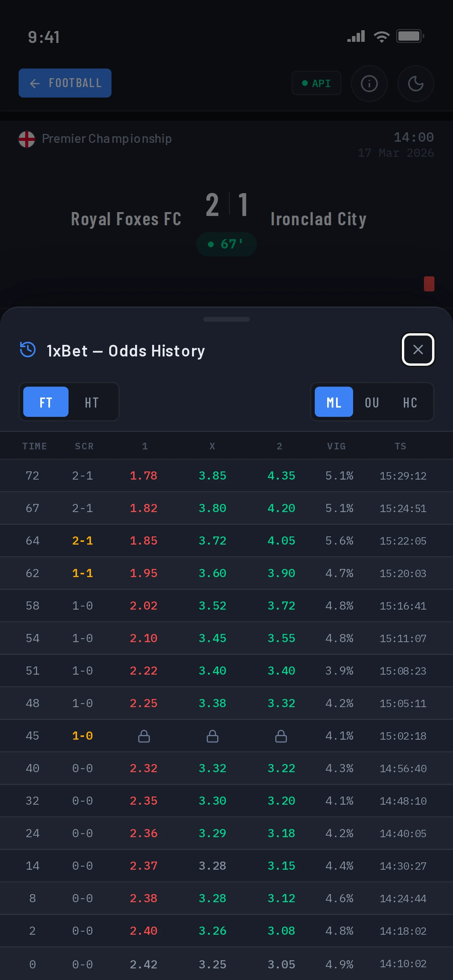Click highlighted 1-1 score at minute 62
Image resolution: width=453 pixels, height=980 pixels.
pyautogui.click(x=82, y=573)
